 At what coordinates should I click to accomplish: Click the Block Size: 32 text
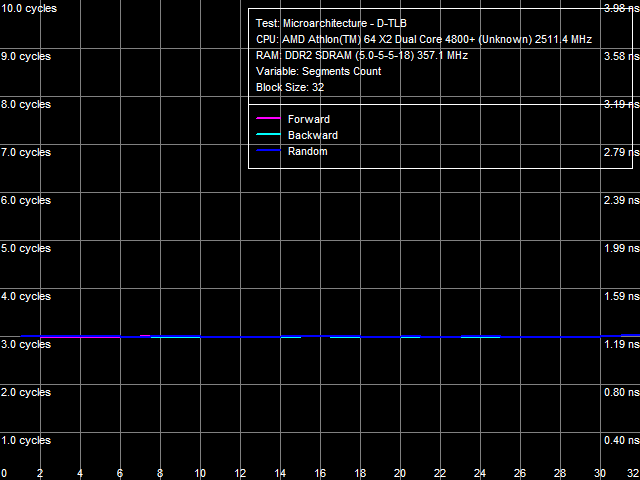[x=290, y=87]
